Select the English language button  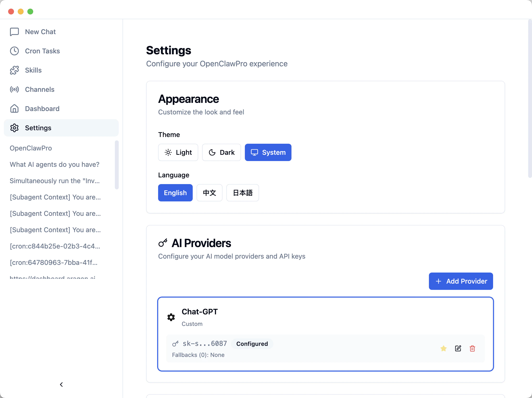pyautogui.click(x=175, y=193)
